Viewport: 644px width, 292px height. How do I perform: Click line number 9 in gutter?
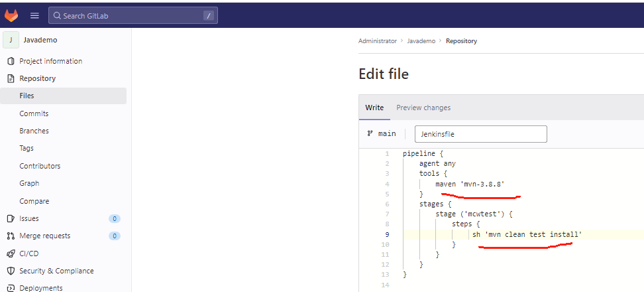pos(387,235)
